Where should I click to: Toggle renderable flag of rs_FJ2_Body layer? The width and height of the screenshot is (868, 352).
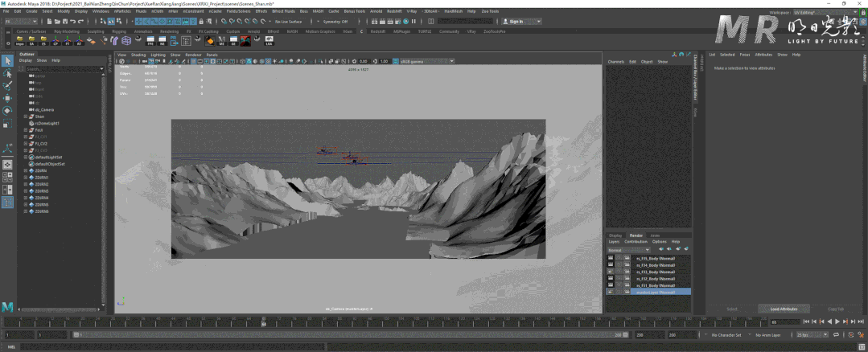(x=611, y=278)
